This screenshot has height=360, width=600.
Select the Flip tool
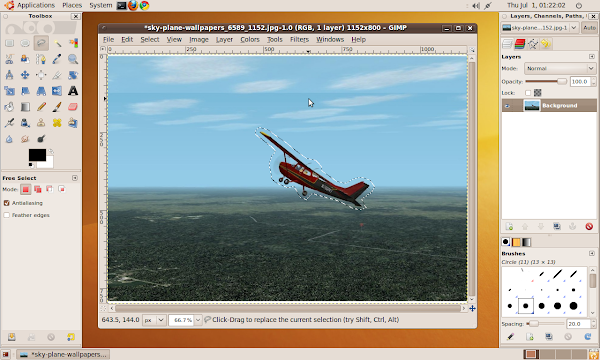click(x=57, y=91)
